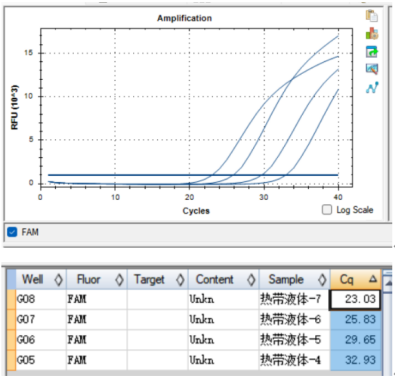Click the sample name 热带液体-5

(x=290, y=340)
